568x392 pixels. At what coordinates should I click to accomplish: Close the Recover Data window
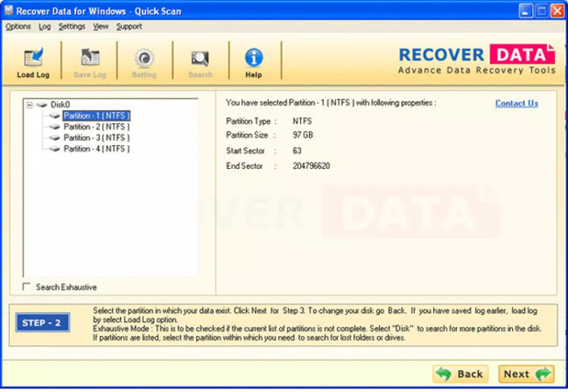(557, 10)
